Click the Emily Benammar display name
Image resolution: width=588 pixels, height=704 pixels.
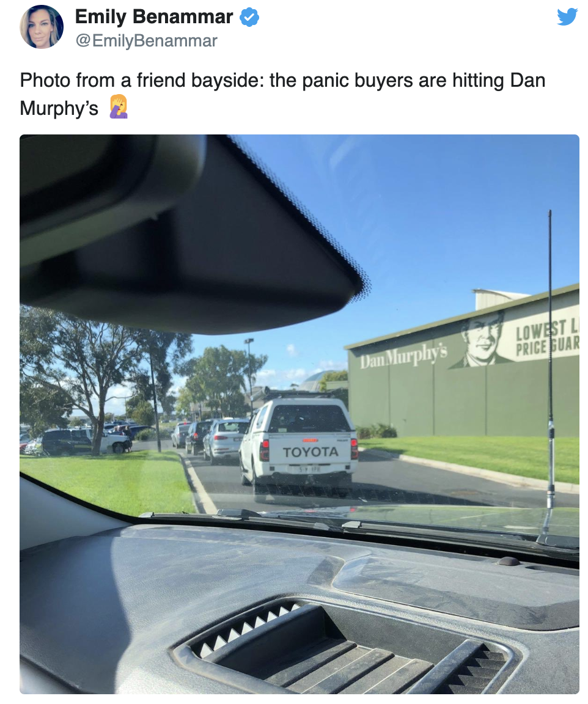click(x=153, y=16)
